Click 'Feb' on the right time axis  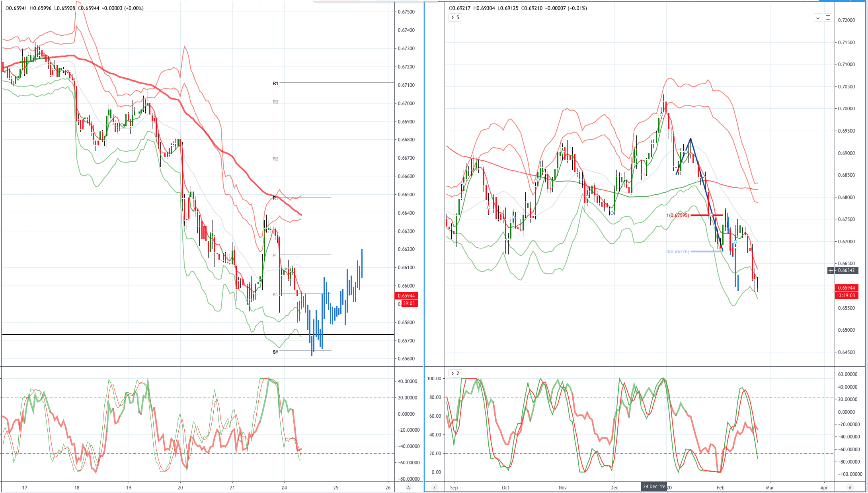pos(721,487)
